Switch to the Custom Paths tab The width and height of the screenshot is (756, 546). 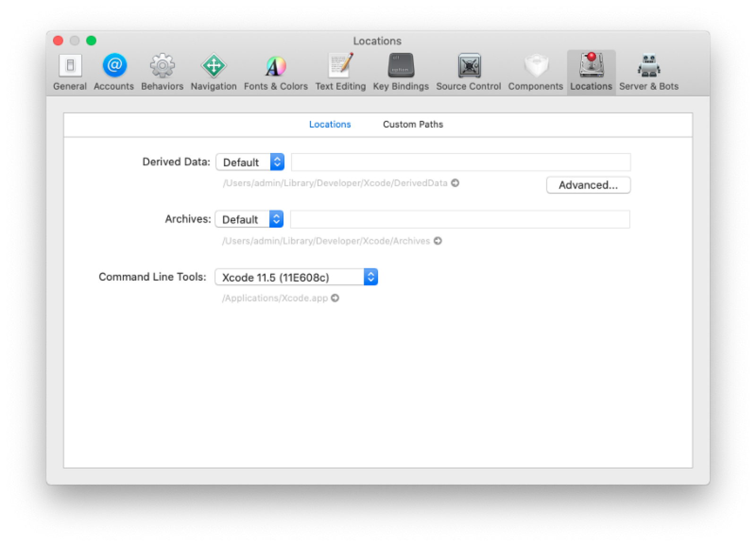pos(413,124)
